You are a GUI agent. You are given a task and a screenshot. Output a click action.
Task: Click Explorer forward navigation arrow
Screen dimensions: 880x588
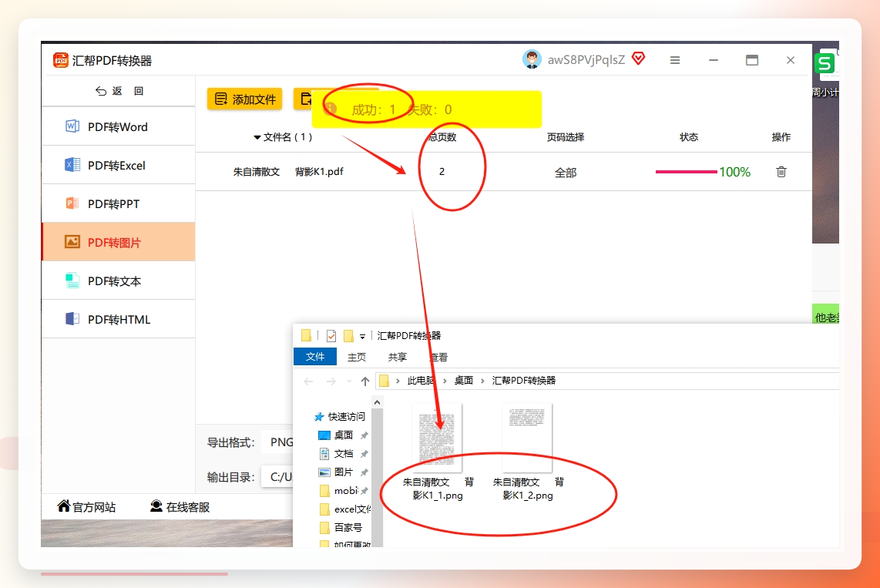click(331, 381)
